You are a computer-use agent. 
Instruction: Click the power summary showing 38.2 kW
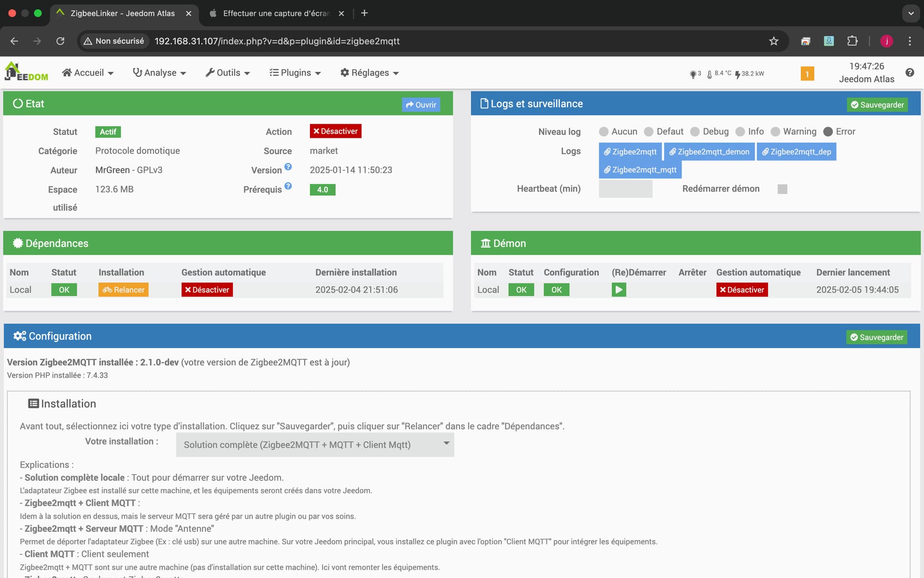pyautogui.click(x=749, y=74)
